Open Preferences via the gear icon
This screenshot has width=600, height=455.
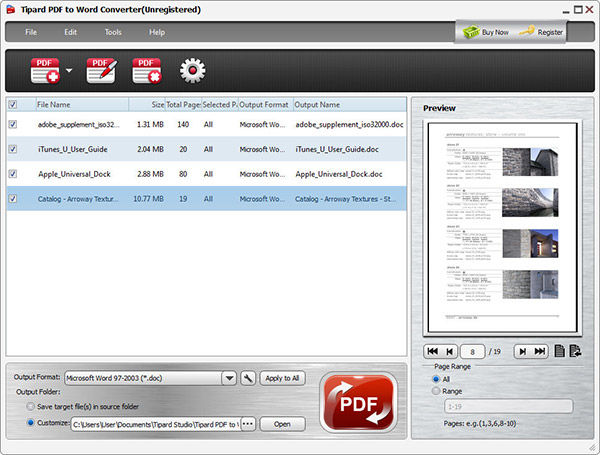(192, 70)
